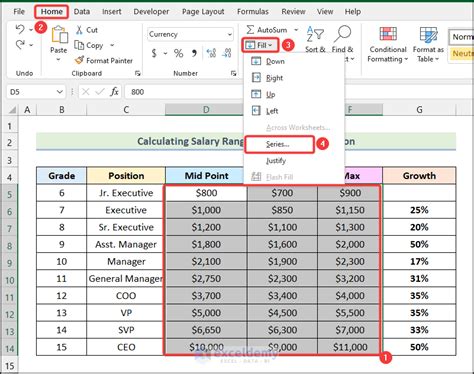Select the row 9 header
The image size is (474, 374).
tap(9, 262)
